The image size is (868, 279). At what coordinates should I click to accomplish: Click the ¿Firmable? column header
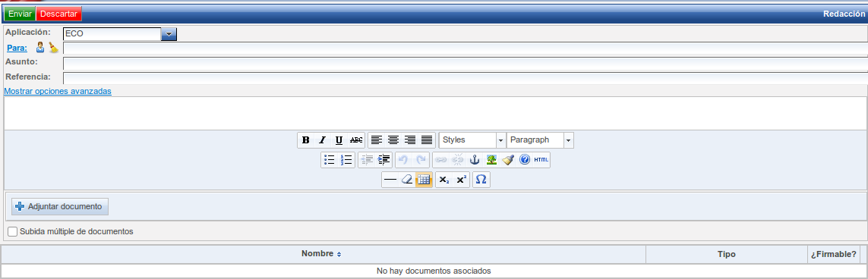834,254
